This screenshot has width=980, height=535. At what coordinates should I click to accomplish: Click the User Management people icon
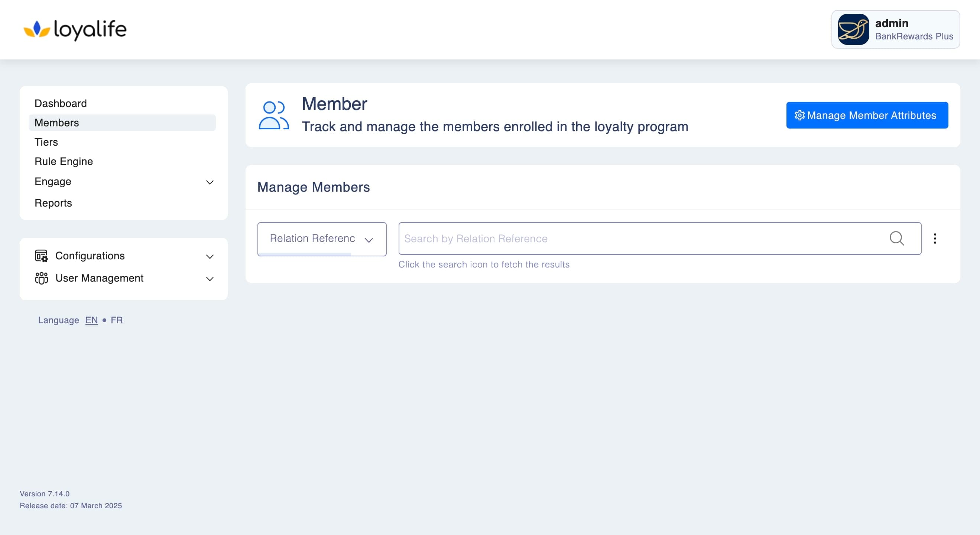click(41, 278)
